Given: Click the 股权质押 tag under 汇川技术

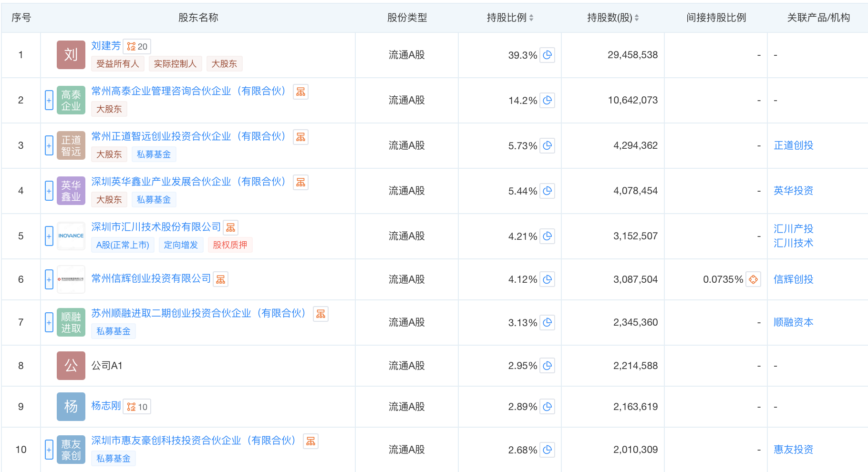Looking at the screenshot, I should 230,245.
